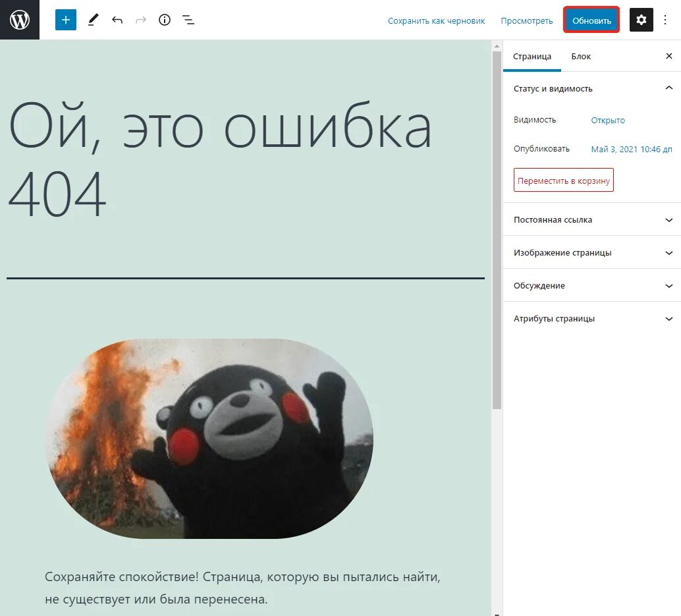Open the block inserter plus button
The height and width of the screenshot is (616, 681).
66,20
